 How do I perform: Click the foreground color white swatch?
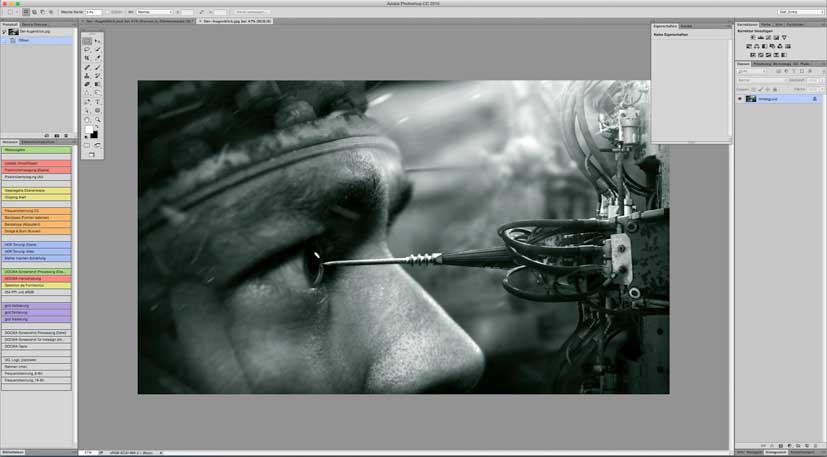pyautogui.click(x=89, y=129)
